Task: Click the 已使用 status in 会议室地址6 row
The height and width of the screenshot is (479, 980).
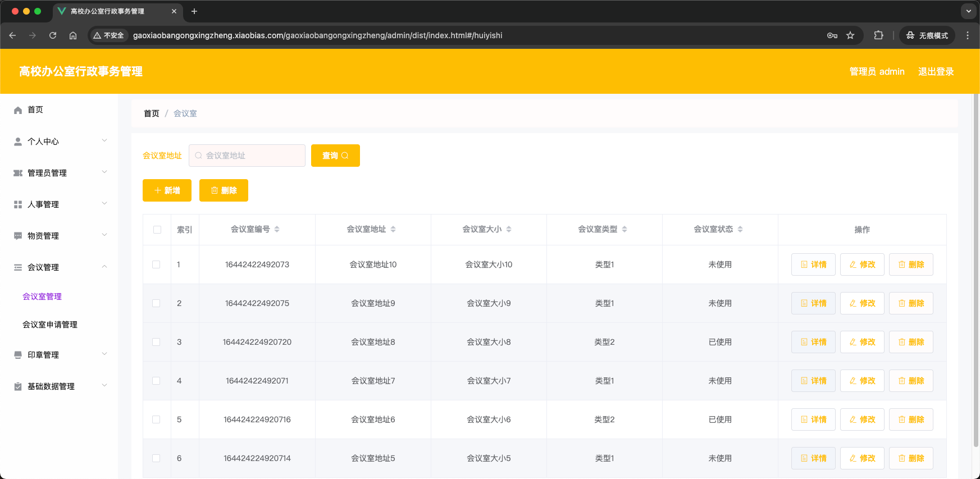Action: (x=720, y=419)
